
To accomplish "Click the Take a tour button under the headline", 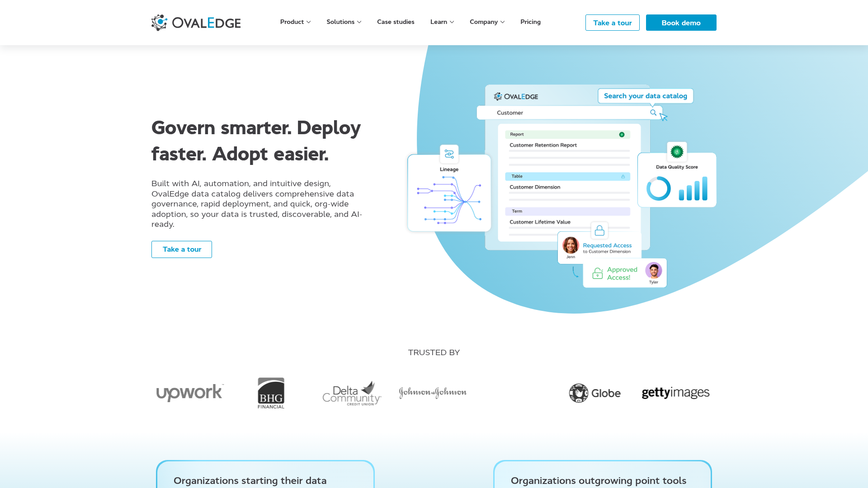I will [x=181, y=249].
